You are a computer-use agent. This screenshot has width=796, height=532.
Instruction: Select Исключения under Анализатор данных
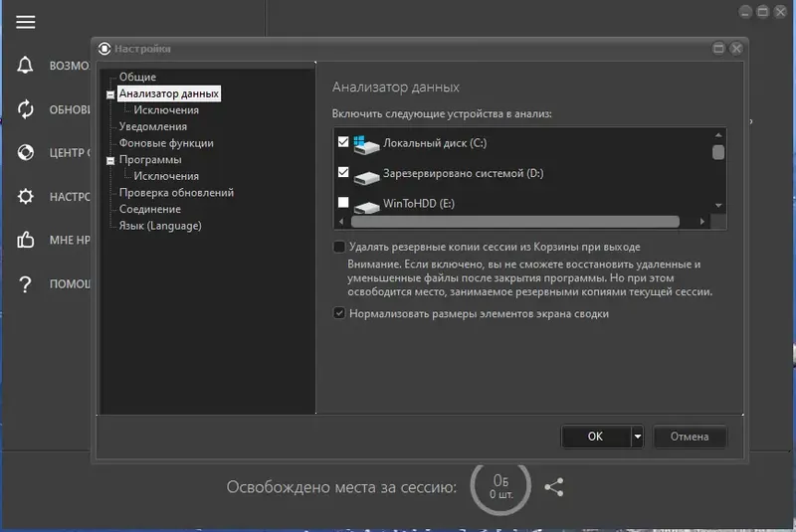pos(166,110)
